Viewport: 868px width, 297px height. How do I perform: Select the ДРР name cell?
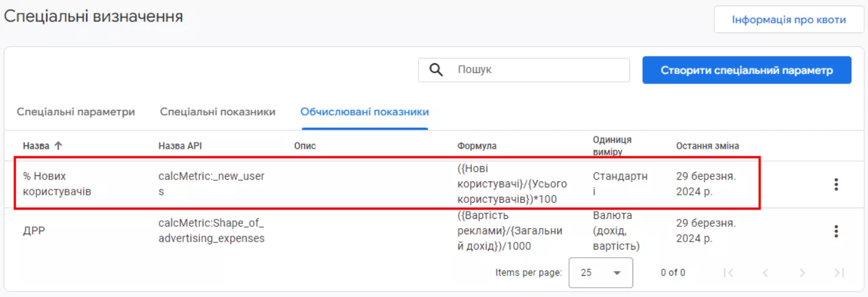(x=33, y=231)
